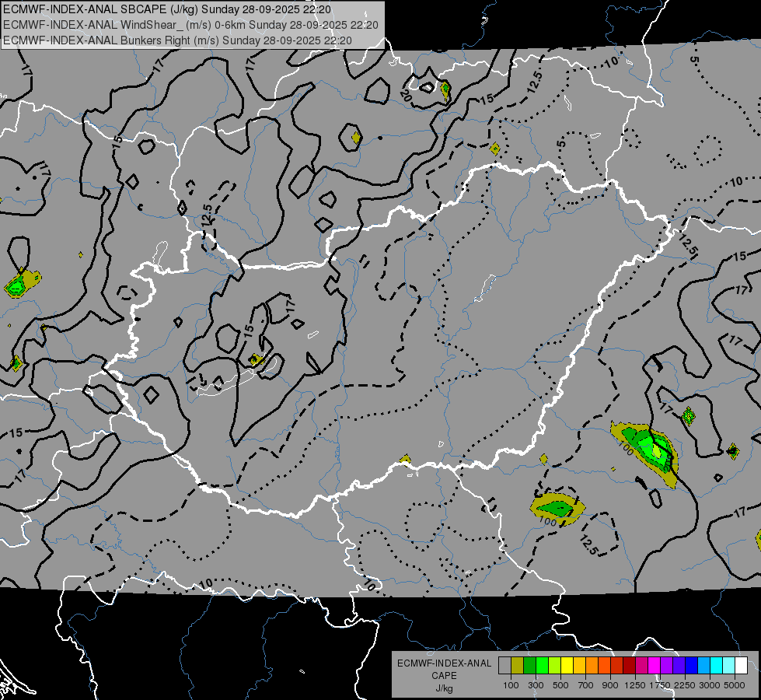Click the ECMWF-INDEX-ANAL legend title
761x700 pixels.
(x=444, y=663)
